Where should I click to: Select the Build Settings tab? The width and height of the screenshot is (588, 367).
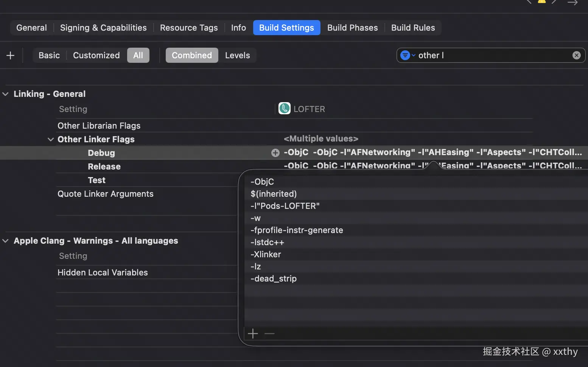(x=286, y=28)
